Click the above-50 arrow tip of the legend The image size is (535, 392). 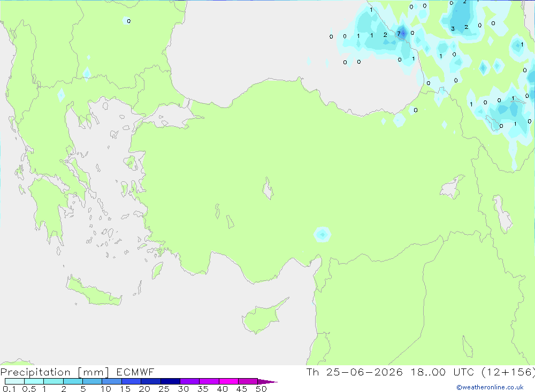268,381
